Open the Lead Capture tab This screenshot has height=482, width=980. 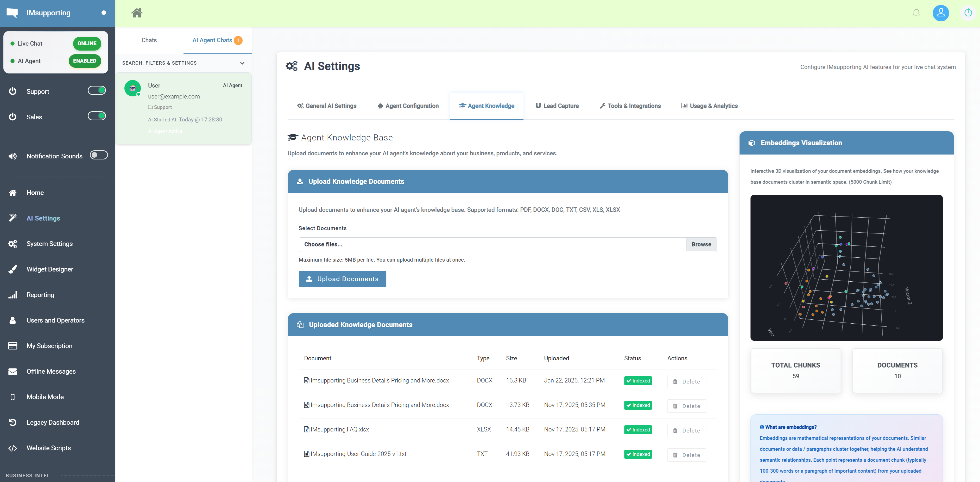[x=557, y=106]
